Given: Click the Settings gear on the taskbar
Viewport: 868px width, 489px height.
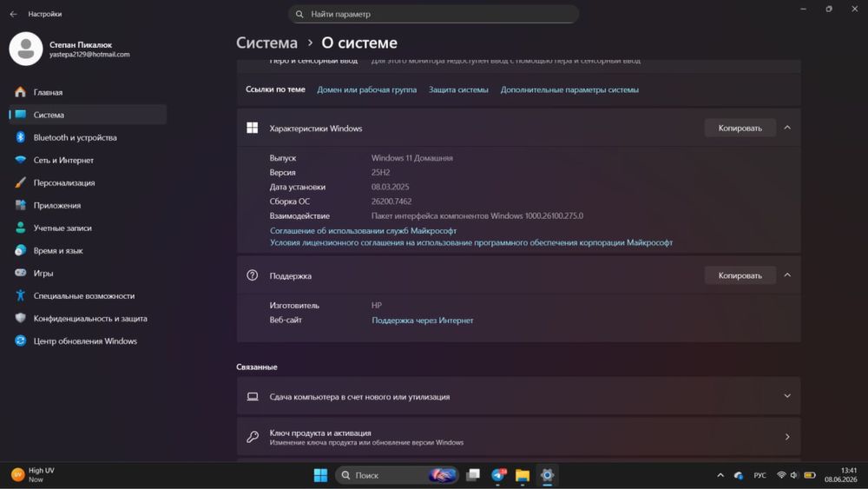Looking at the screenshot, I should point(547,475).
